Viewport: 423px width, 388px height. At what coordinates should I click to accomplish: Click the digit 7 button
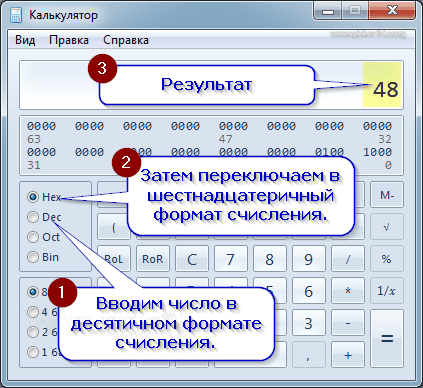click(x=231, y=259)
